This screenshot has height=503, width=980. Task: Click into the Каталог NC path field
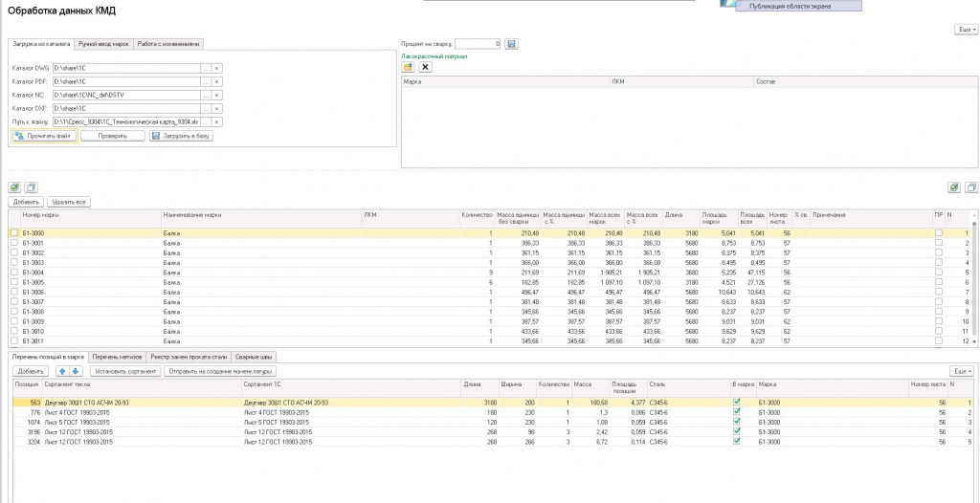[x=126, y=95]
